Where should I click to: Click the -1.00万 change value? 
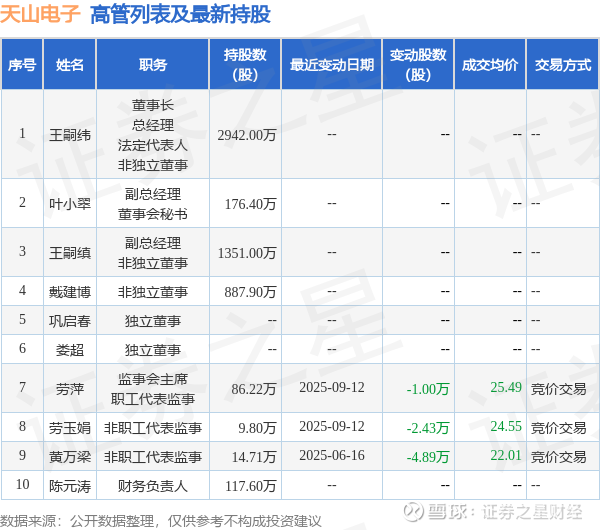pos(428,389)
